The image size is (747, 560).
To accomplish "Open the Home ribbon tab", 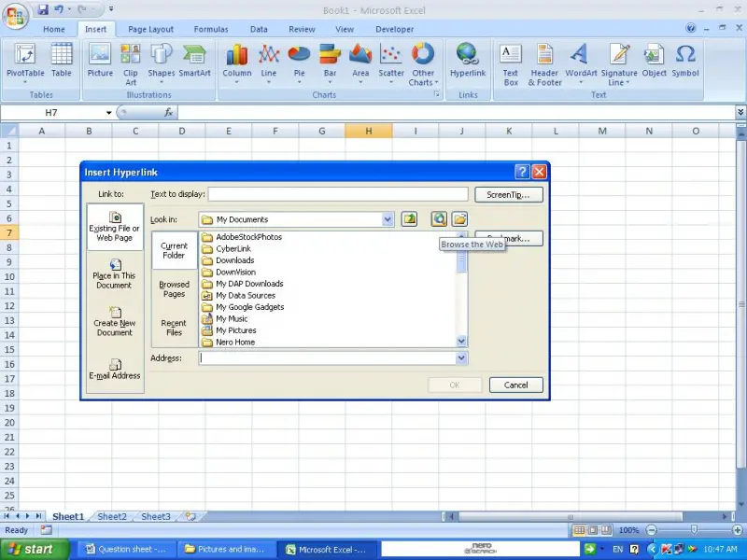I will [54, 29].
